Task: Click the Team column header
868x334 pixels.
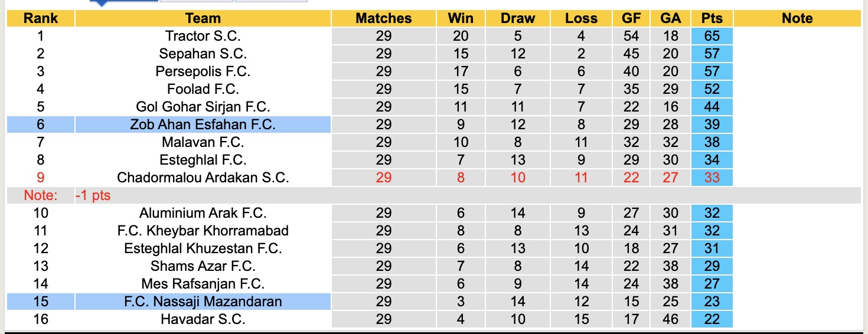Action: [x=203, y=18]
